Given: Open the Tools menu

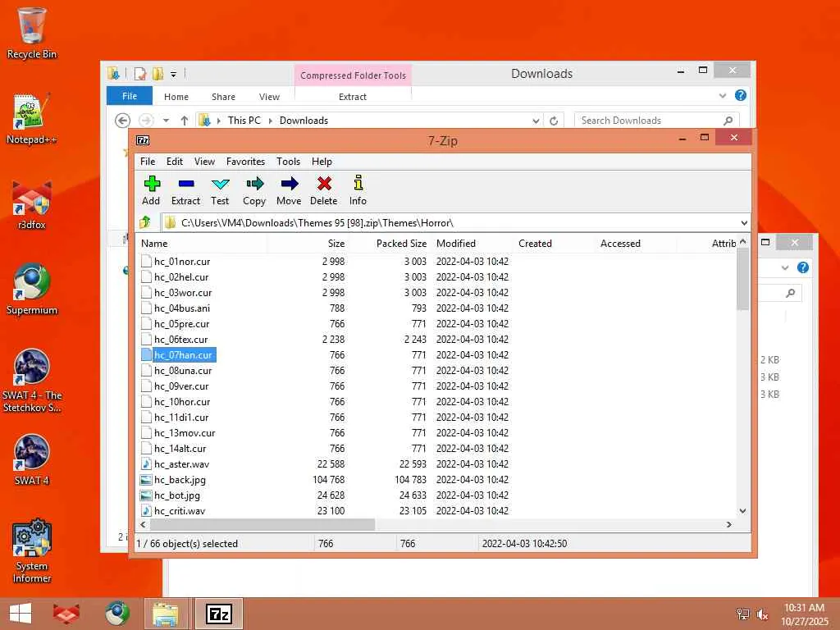Looking at the screenshot, I should coord(288,162).
